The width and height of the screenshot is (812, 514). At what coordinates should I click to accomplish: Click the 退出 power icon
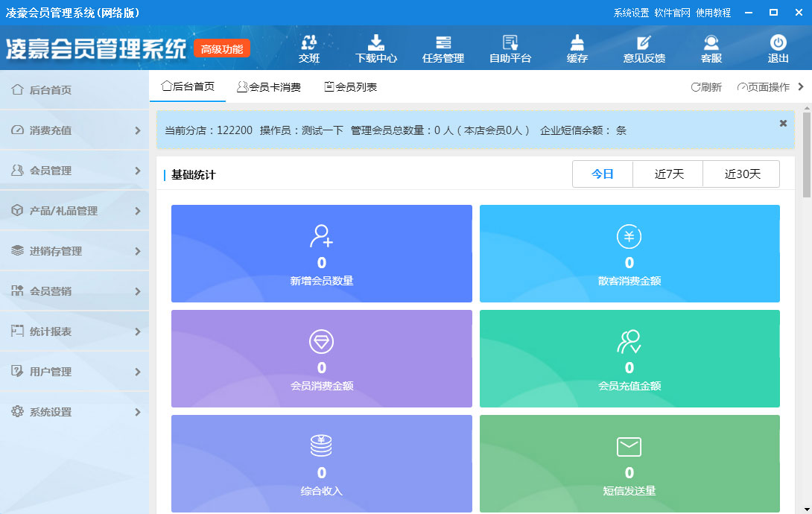tap(778, 42)
